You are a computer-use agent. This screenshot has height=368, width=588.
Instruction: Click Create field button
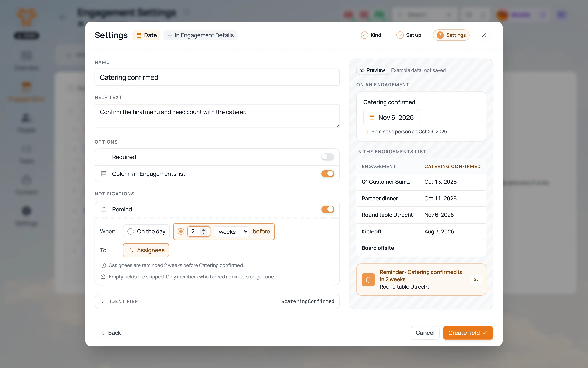click(x=468, y=333)
